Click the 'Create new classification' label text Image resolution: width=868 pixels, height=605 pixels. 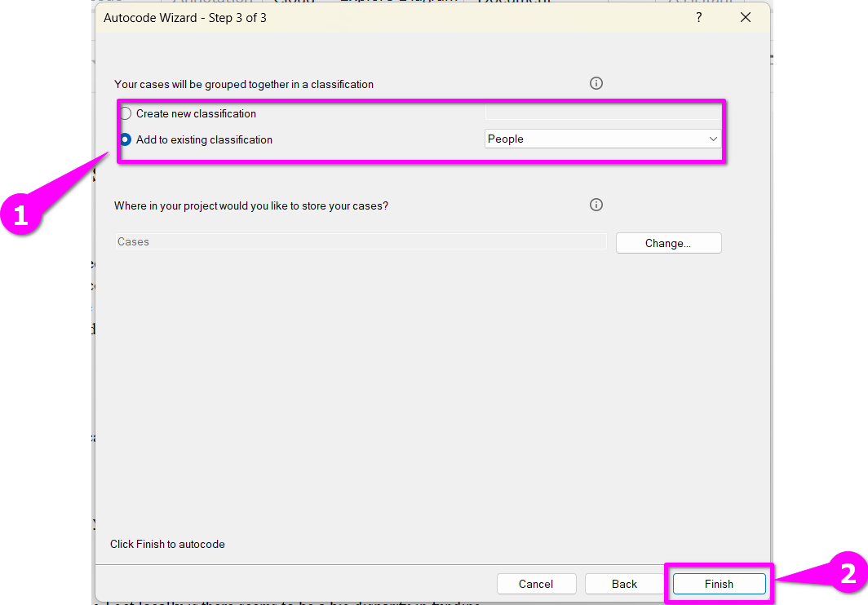[196, 113]
